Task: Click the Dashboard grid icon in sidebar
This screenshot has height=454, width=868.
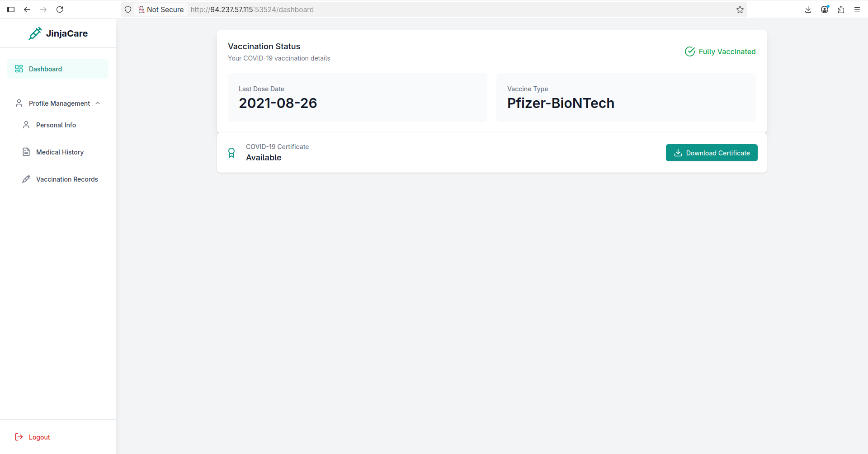Action: point(19,69)
